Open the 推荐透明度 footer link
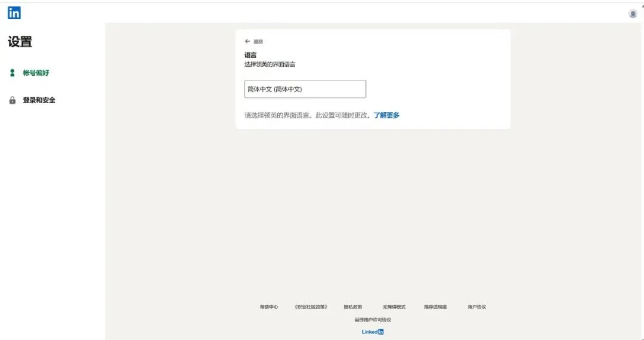644x340 pixels. (435, 307)
